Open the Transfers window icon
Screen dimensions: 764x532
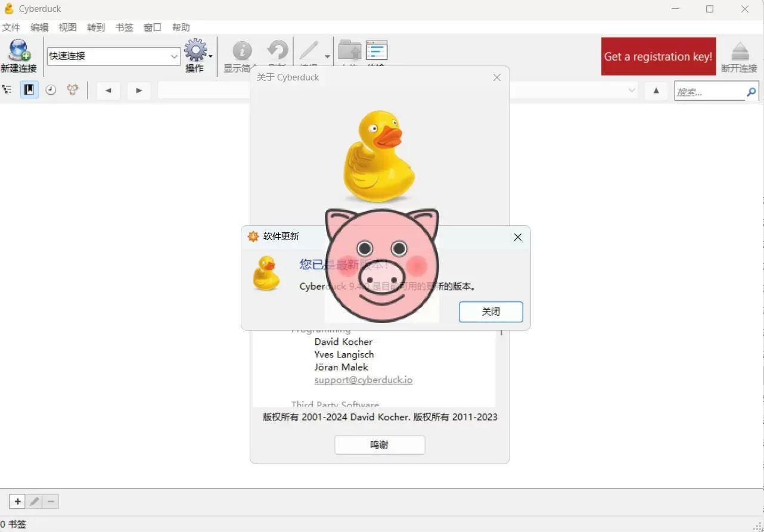point(376,51)
